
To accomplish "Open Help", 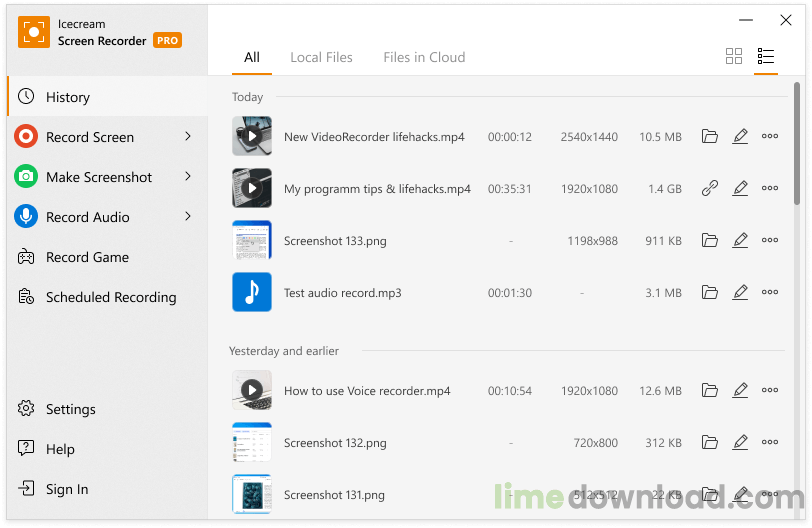I will point(108,448).
